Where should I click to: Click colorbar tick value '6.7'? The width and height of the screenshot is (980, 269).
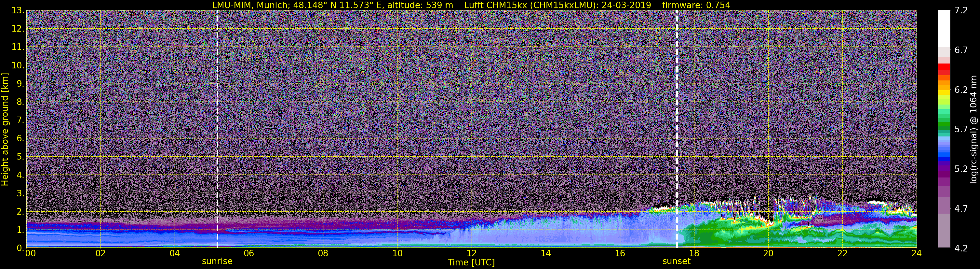961,50
